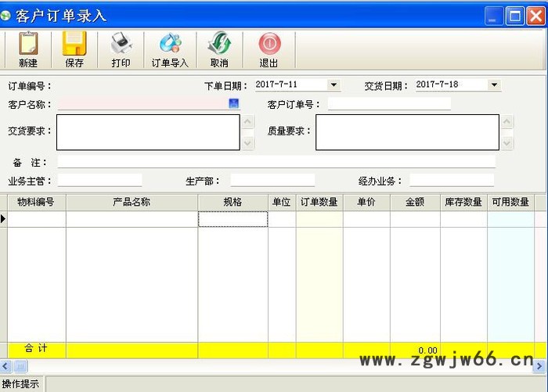Click into the 交货要求 text area
Image resolution: width=548 pixels, height=392 pixels.
148,132
